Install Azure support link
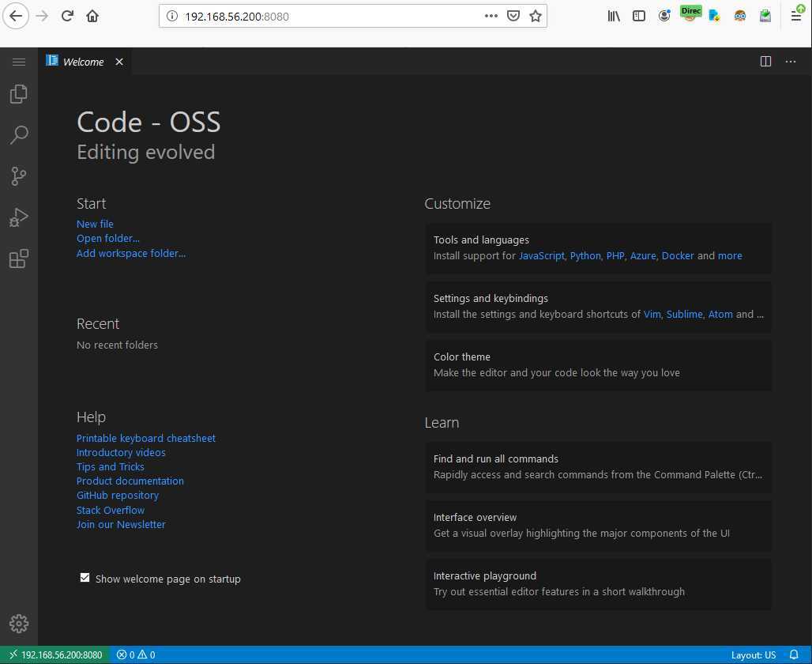 pyautogui.click(x=643, y=255)
